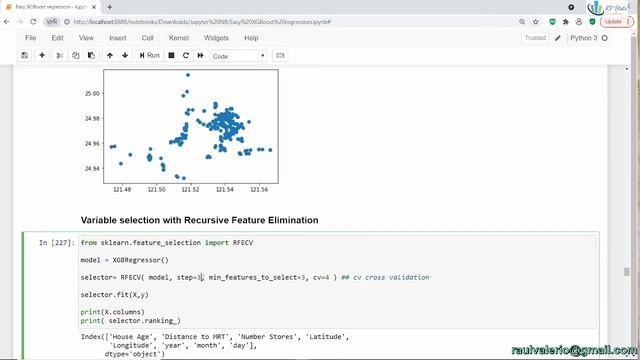The width and height of the screenshot is (640, 360).
Task: Insert cell below with plus icon
Action: 42,56
